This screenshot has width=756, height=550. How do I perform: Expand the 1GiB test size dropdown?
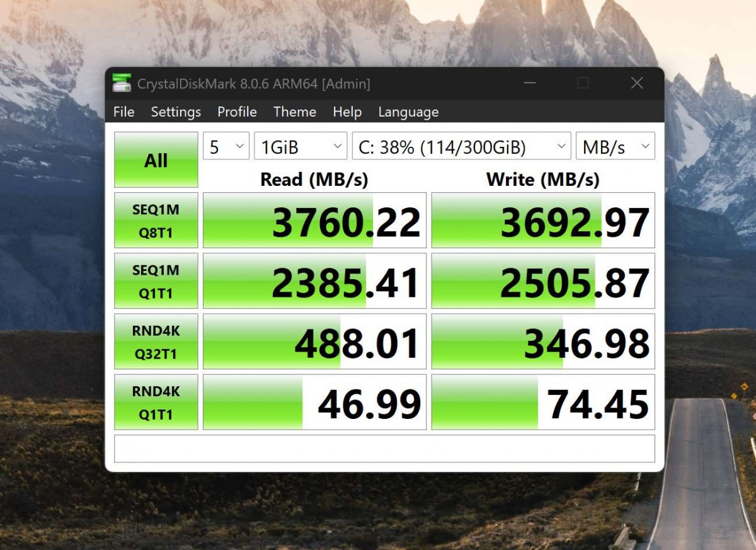[x=301, y=147]
